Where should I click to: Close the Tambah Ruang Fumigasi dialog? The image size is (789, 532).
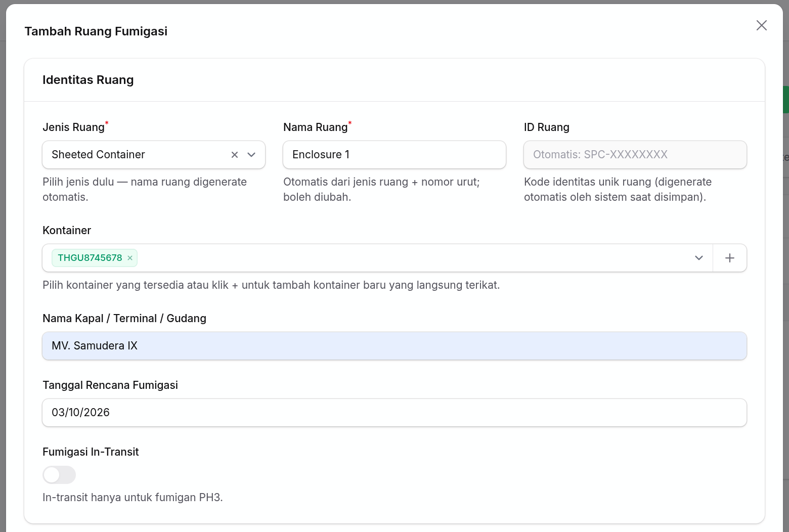761,25
